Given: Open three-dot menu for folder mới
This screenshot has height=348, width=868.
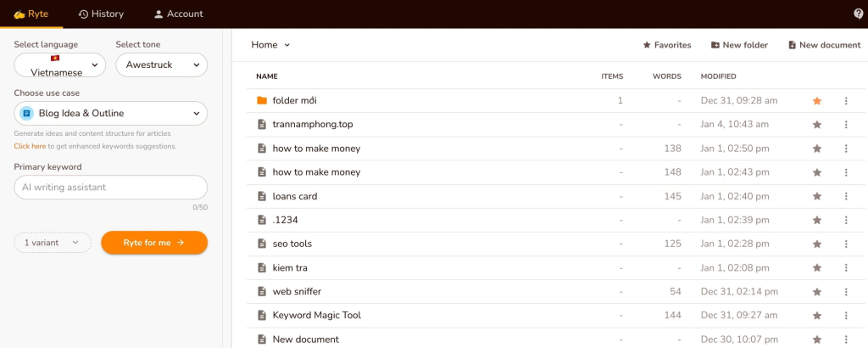Looking at the screenshot, I should 845,101.
